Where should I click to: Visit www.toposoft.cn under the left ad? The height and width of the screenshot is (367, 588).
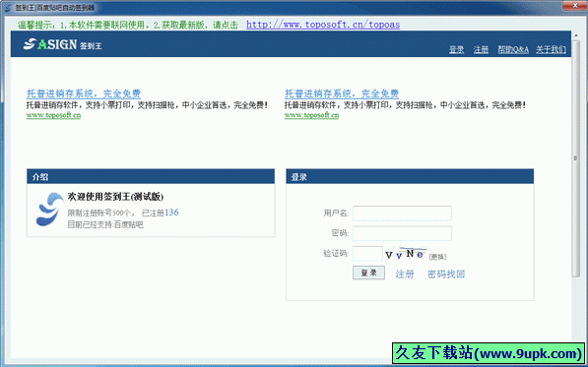point(53,115)
